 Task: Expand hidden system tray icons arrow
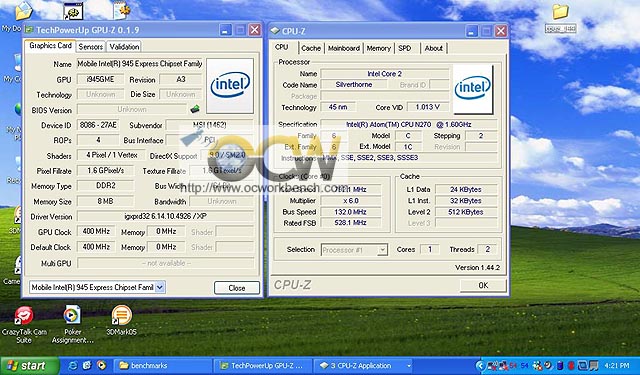[x=481, y=366]
